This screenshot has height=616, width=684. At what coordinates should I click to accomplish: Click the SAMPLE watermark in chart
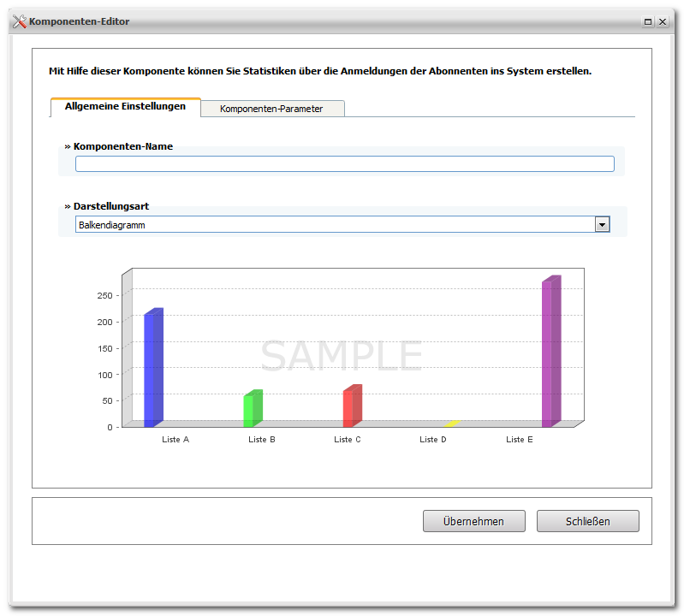coord(342,356)
